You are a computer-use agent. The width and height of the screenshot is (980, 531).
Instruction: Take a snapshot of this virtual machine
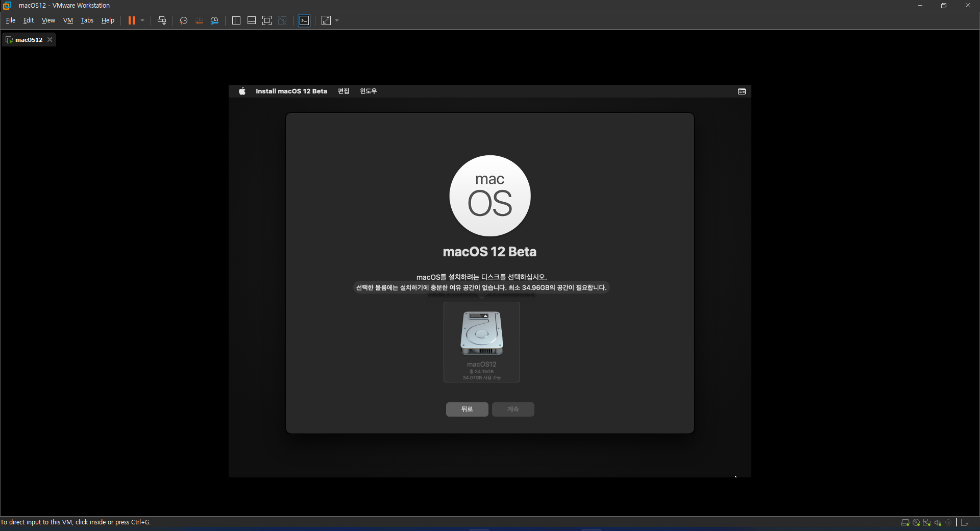click(184, 20)
